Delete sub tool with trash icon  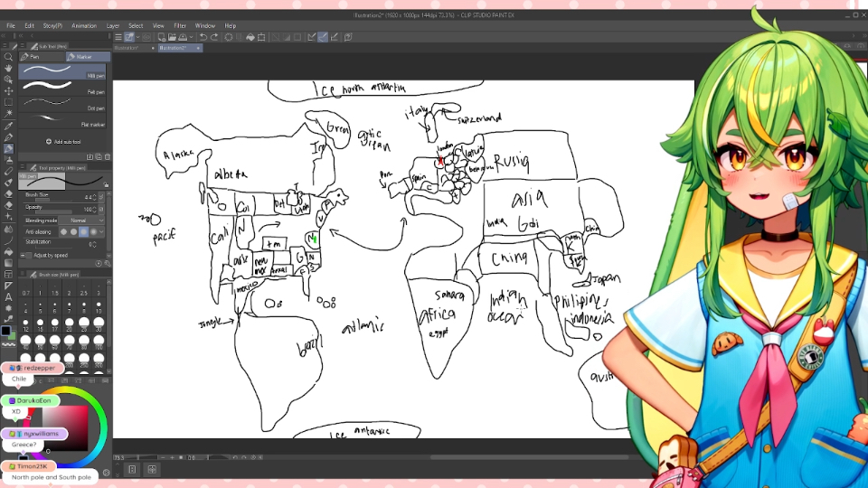coord(108,157)
